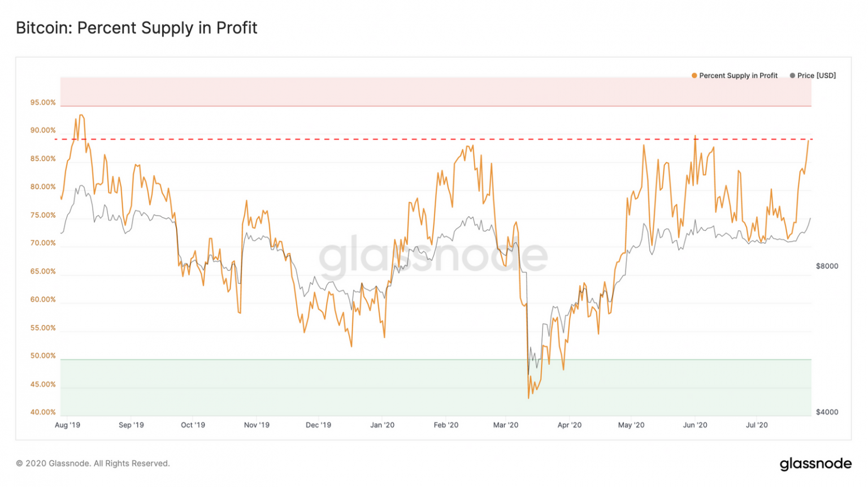This screenshot has width=868, height=487.
Task: Click the 95.00% y-axis label
Action: (x=43, y=102)
